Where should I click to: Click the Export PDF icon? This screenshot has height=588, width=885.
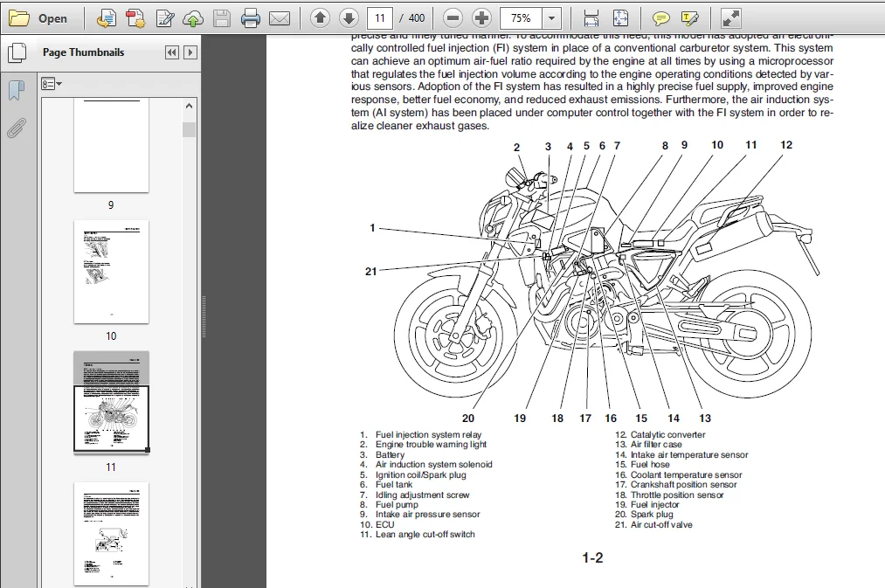[135, 18]
